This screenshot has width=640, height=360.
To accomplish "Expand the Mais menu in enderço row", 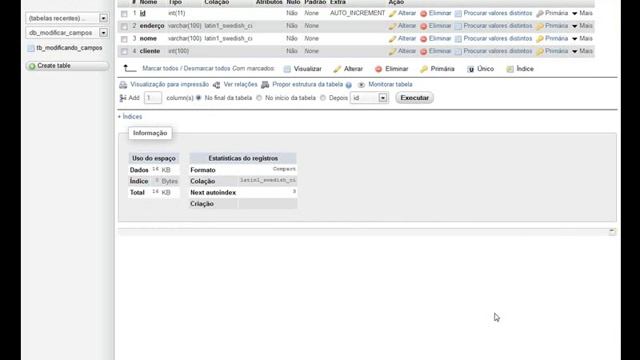I will (x=582, y=26).
